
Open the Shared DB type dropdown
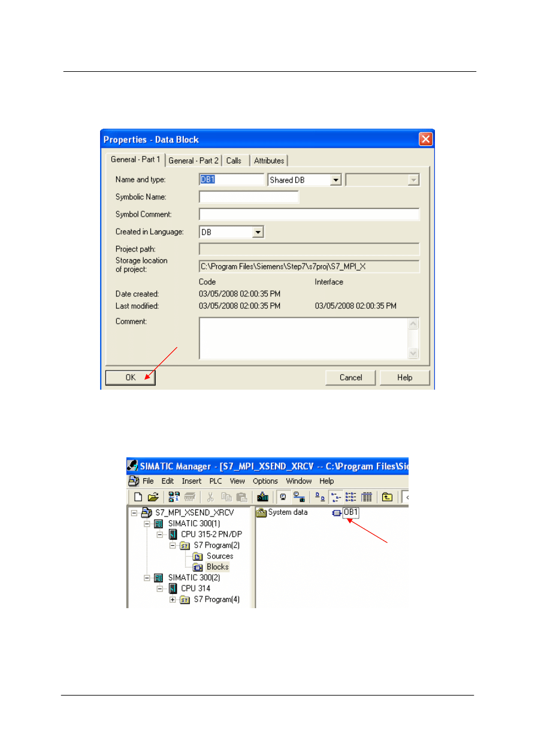pos(335,180)
